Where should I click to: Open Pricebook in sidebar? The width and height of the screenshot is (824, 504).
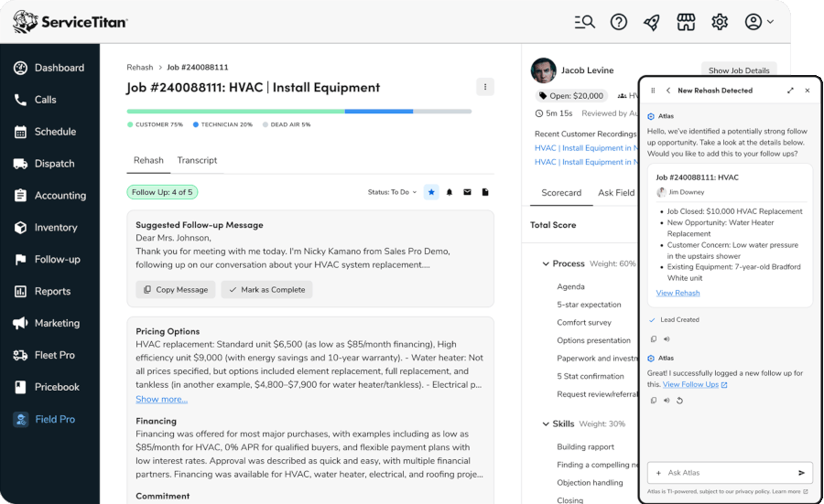47,388
